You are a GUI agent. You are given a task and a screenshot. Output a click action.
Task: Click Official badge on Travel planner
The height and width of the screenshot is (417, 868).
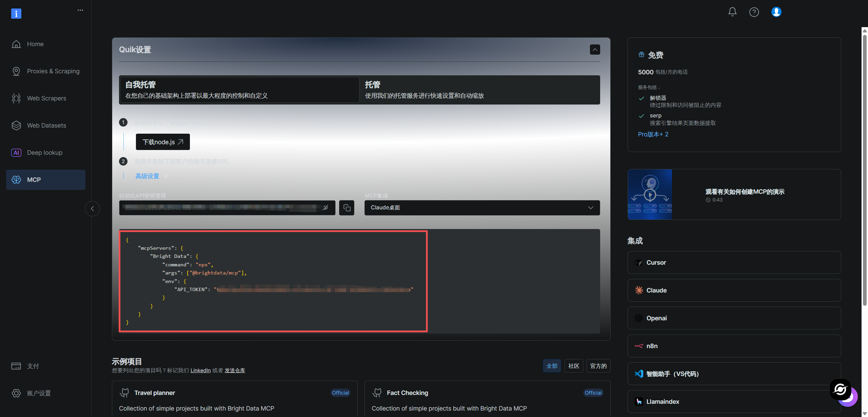tap(340, 393)
